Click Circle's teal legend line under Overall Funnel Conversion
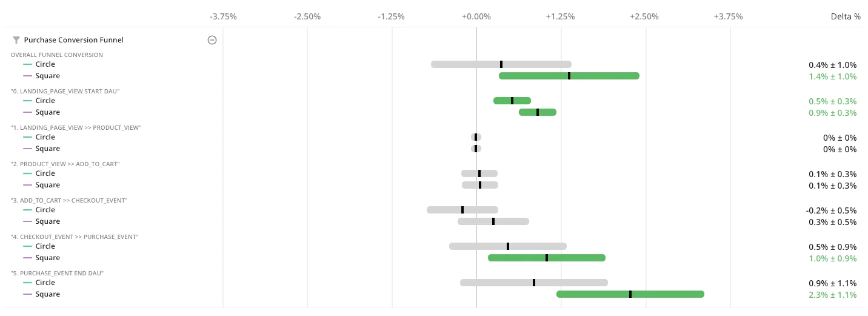 27,64
